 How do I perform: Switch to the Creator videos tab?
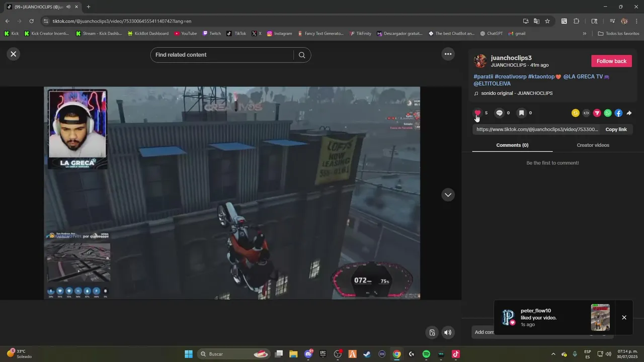pyautogui.click(x=593, y=145)
